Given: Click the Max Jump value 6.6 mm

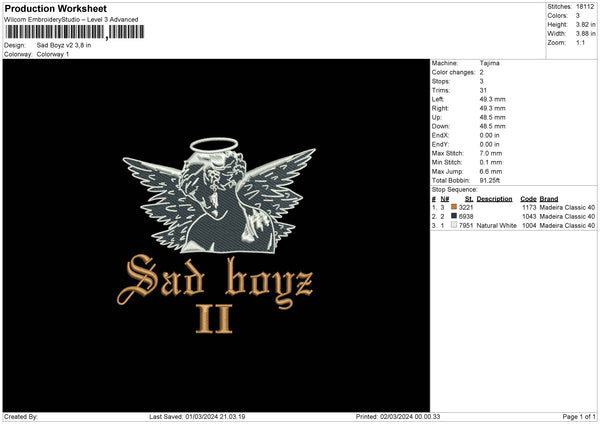Looking at the screenshot, I should pyautogui.click(x=491, y=172).
